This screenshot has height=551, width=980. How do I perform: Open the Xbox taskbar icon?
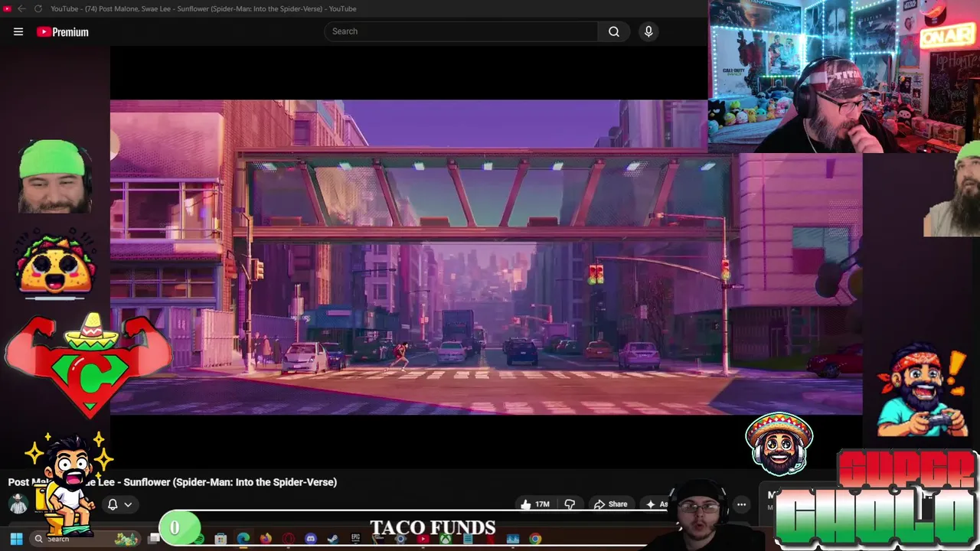(446, 539)
